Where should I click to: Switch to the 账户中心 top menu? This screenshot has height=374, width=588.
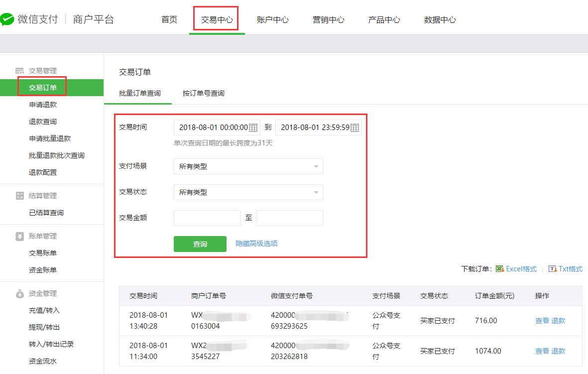pyautogui.click(x=272, y=20)
